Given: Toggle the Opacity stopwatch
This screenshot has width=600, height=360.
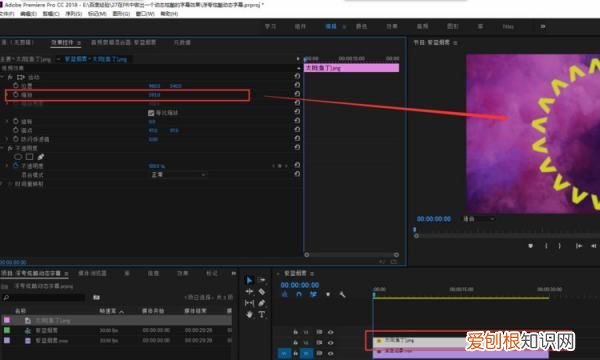Looking at the screenshot, I should [x=16, y=166].
